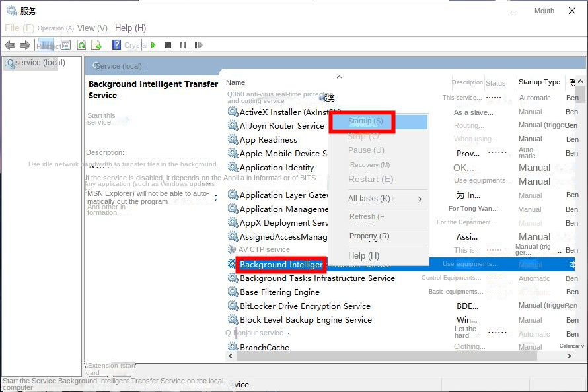
Task: Click the Back arrow in the toolbar
Action: (x=10, y=45)
